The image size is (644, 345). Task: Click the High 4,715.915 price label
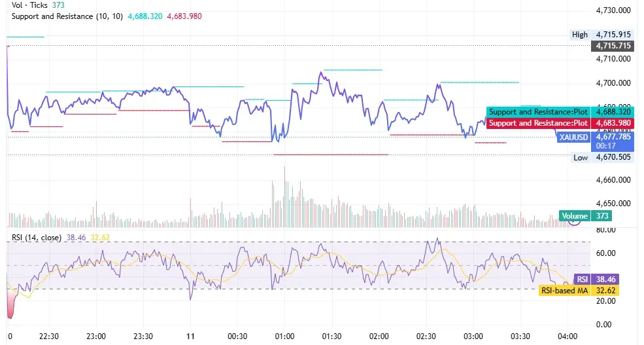pos(602,35)
